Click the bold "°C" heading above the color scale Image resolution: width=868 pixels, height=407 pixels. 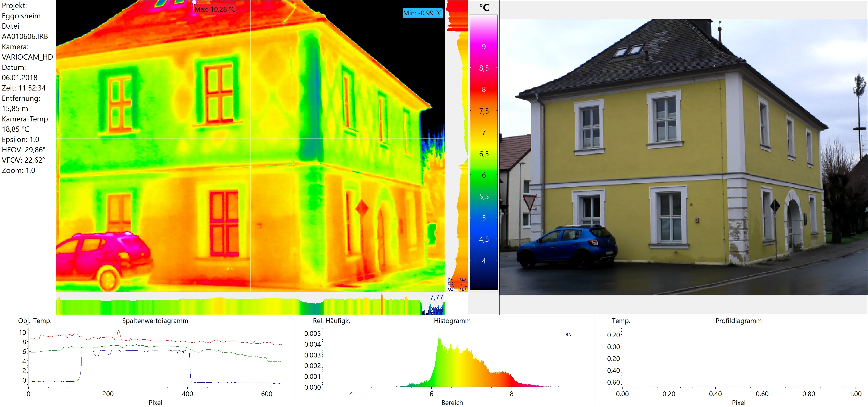pos(484,7)
